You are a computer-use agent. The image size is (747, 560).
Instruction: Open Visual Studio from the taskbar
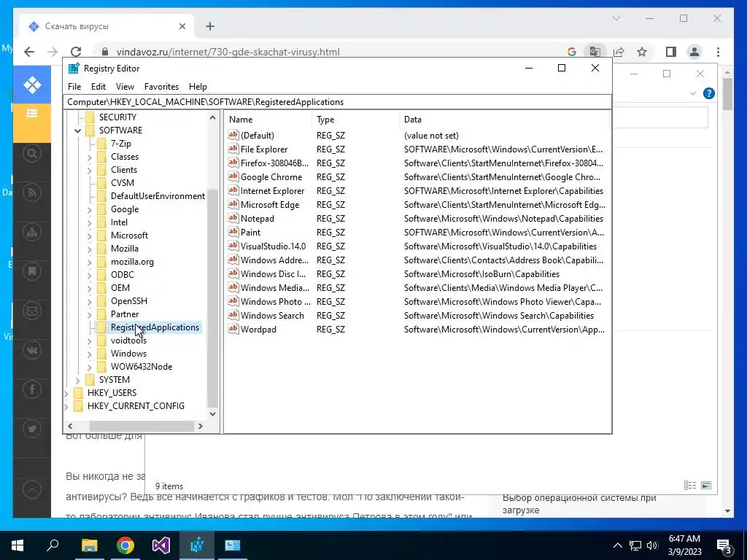pos(161,545)
